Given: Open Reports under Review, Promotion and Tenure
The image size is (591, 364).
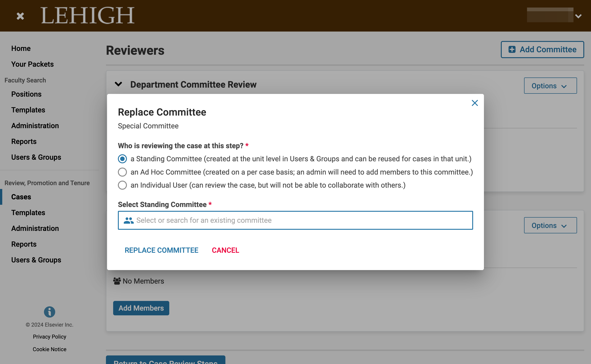Looking at the screenshot, I should pyautogui.click(x=24, y=244).
